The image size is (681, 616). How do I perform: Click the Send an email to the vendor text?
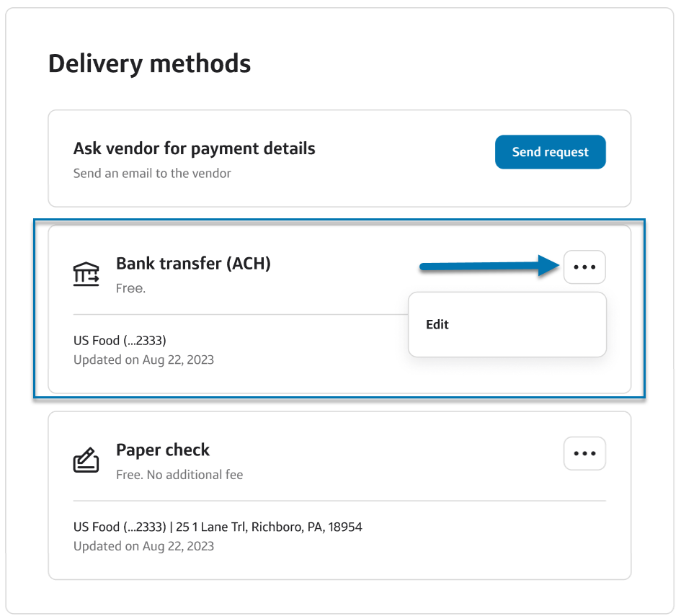(x=152, y=173)
